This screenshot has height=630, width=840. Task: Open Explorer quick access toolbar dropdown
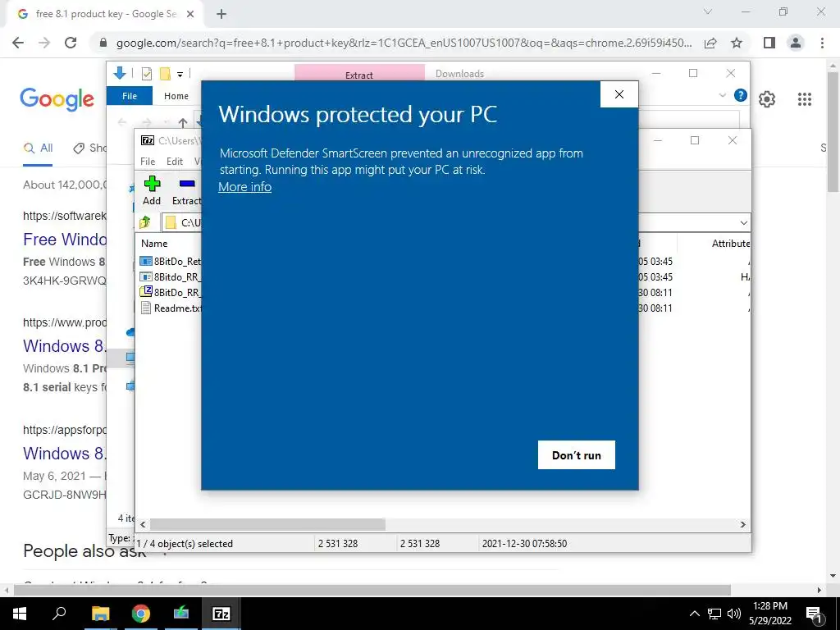[x=180, y=74]
